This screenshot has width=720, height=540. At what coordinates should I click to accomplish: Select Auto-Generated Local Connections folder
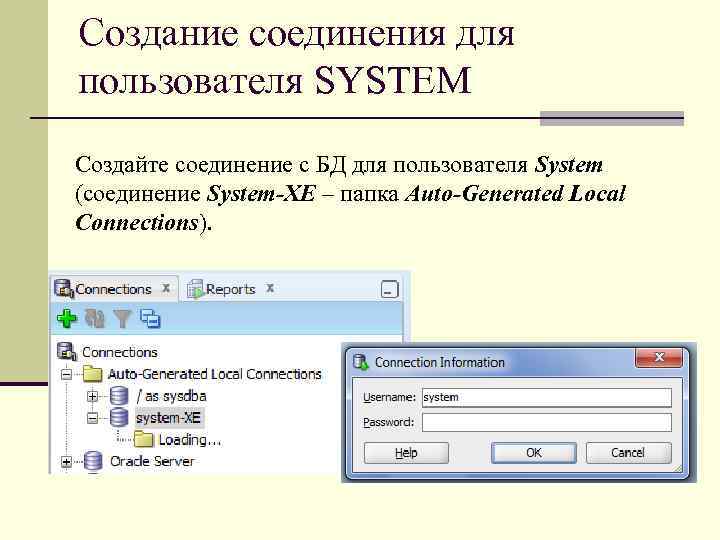[x=214, y=374]
